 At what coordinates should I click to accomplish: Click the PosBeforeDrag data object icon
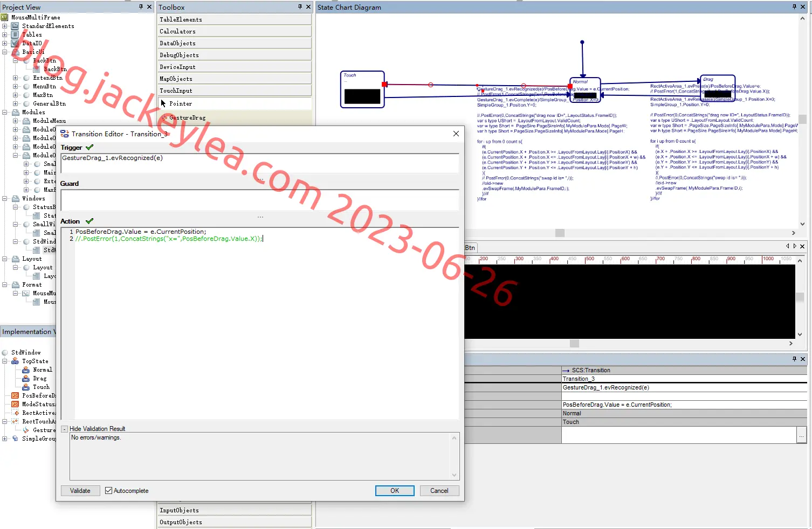click(15, 395)
